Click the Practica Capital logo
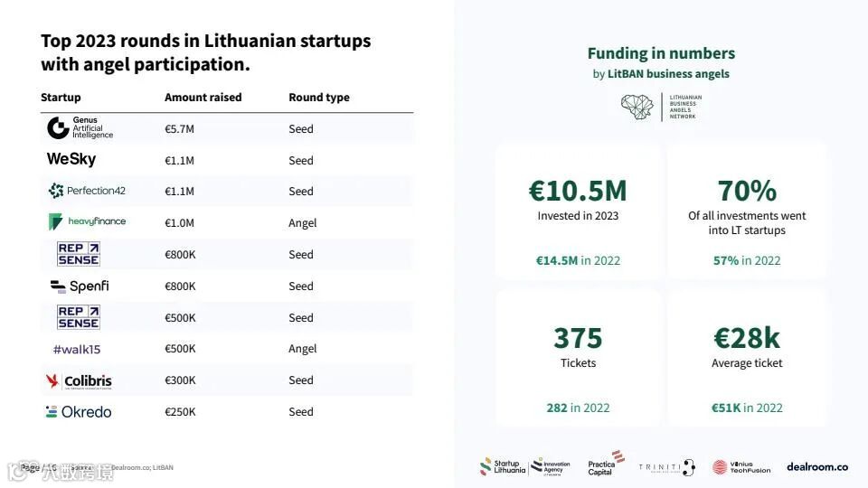 click(606, 464)
